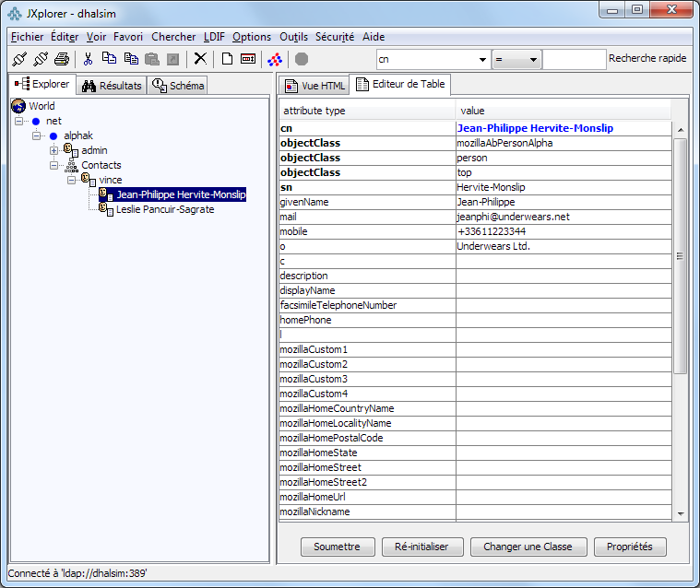This screenshot has width=700, height=588.
Task: Open the equals operator dropdown
Action: click(x=533, y=60)
